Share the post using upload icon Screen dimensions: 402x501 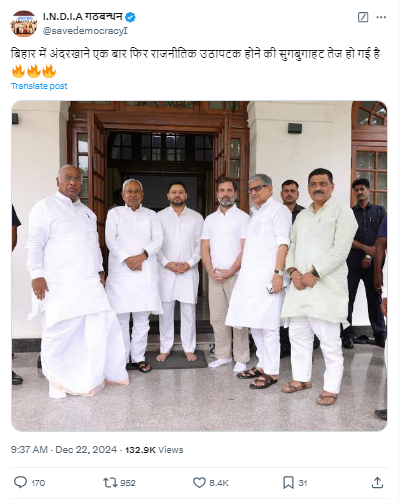[x=377, y=482]
